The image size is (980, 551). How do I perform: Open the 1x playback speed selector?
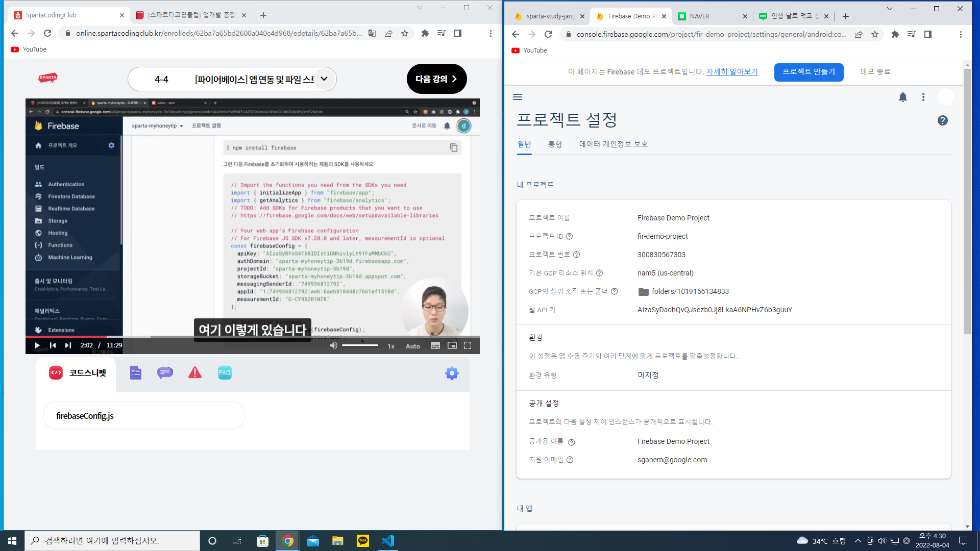(x=391, y=346)
